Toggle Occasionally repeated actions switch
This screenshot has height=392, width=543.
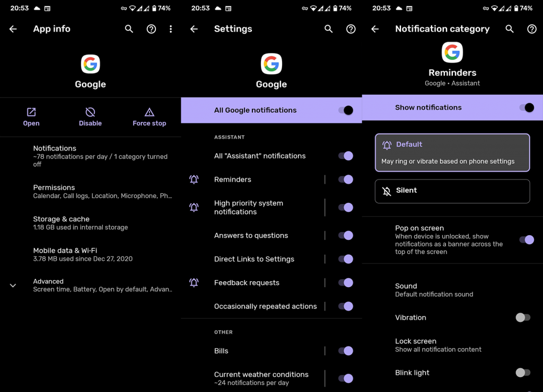pyautogui.click(x=346, y=306)
